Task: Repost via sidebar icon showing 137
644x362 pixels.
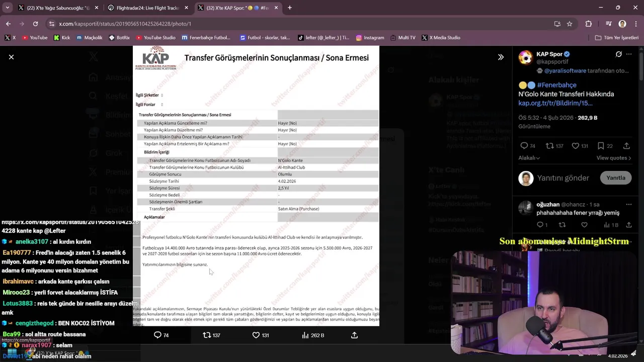Action: [554, 146]
